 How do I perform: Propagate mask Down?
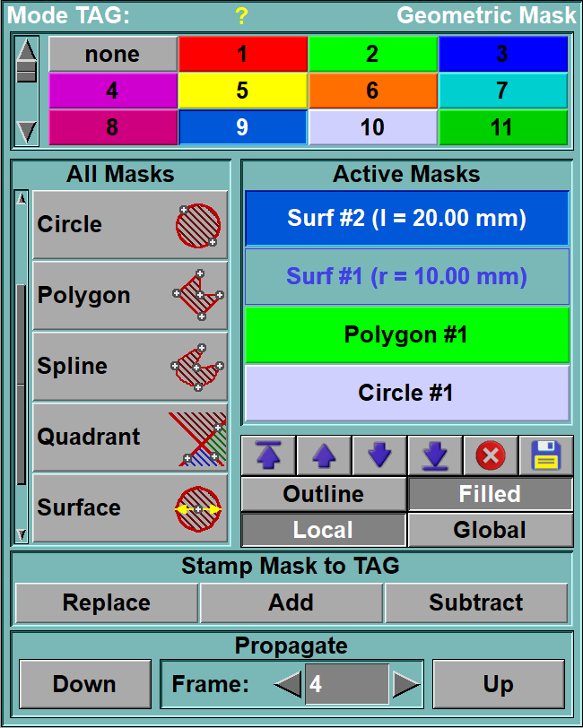(x=85, y=684)
